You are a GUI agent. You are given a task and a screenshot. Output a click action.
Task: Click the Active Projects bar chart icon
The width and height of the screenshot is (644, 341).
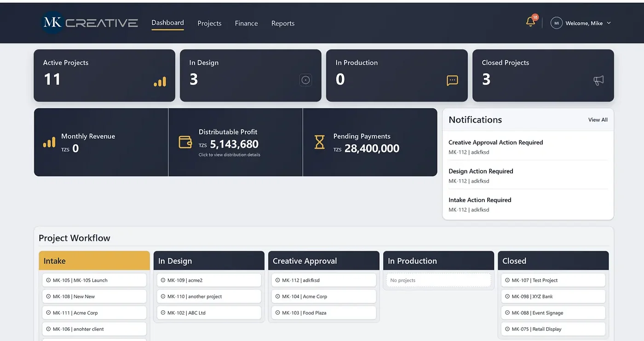click(160, 82)
